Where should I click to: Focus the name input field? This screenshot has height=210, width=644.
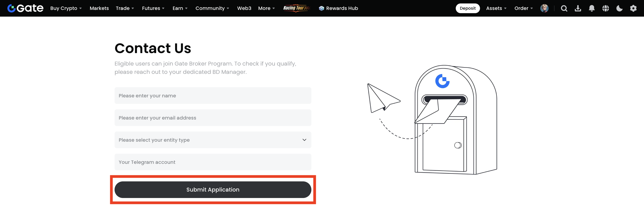point(213,96)
